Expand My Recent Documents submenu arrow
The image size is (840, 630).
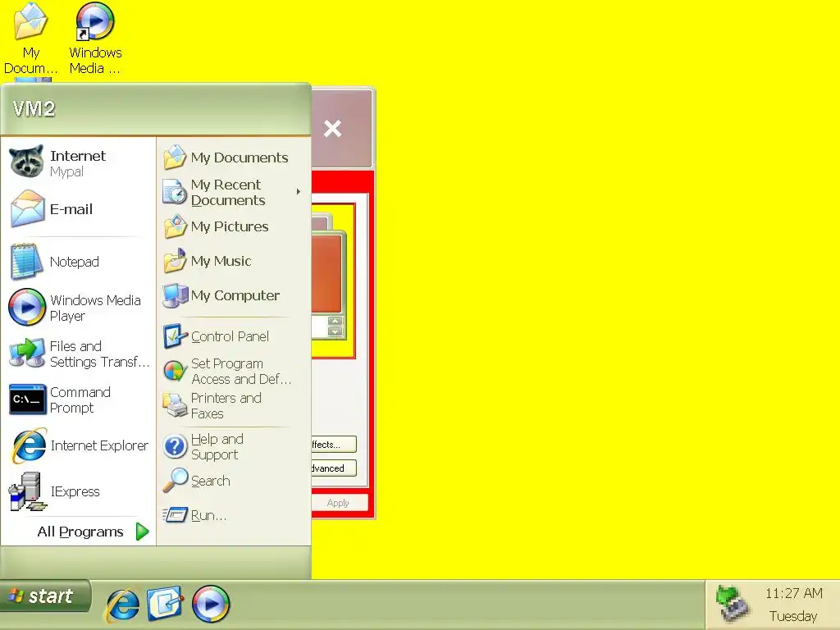pos(299,192)
